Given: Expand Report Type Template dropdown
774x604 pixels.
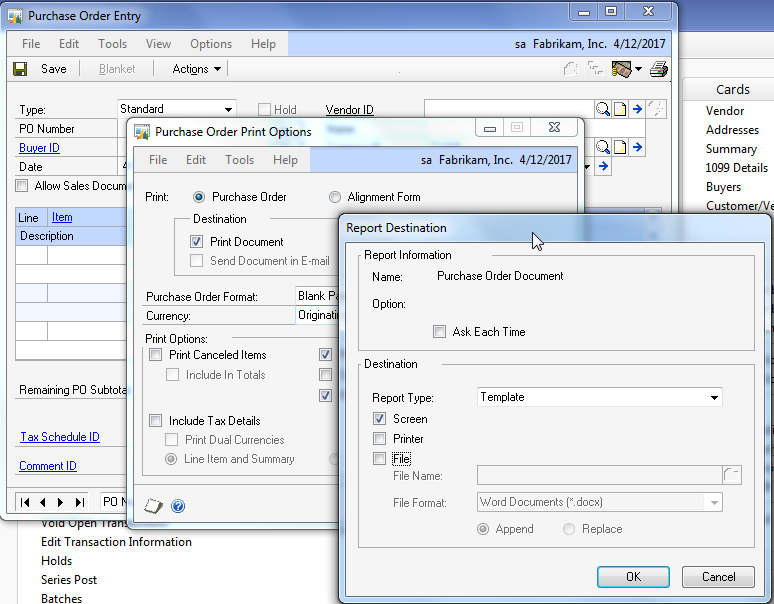Looking at the screenshot, I should pyautogui.click(x=714, y=397).
